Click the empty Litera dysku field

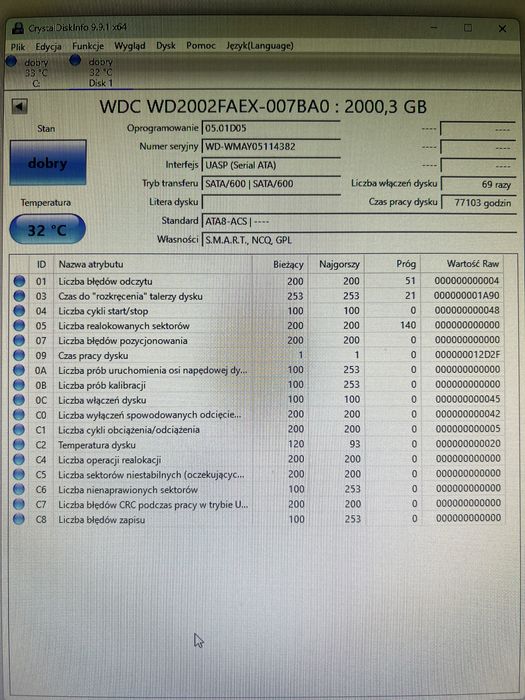coord(271,202)
